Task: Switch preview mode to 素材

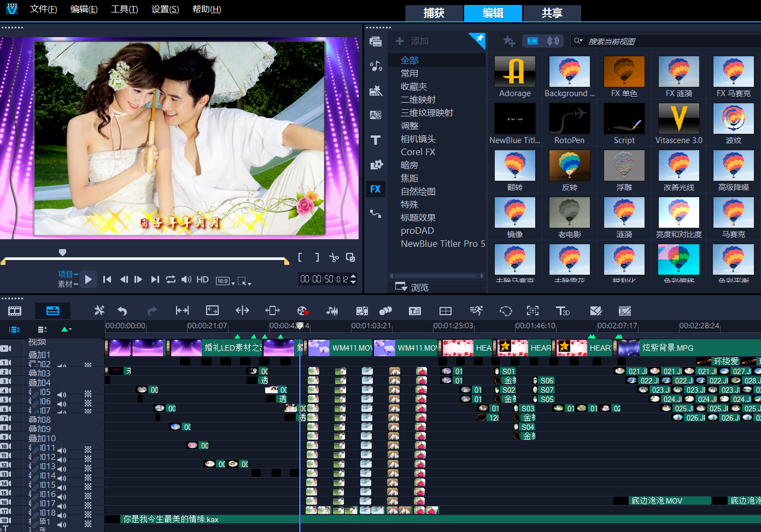Action: [66, 284]
